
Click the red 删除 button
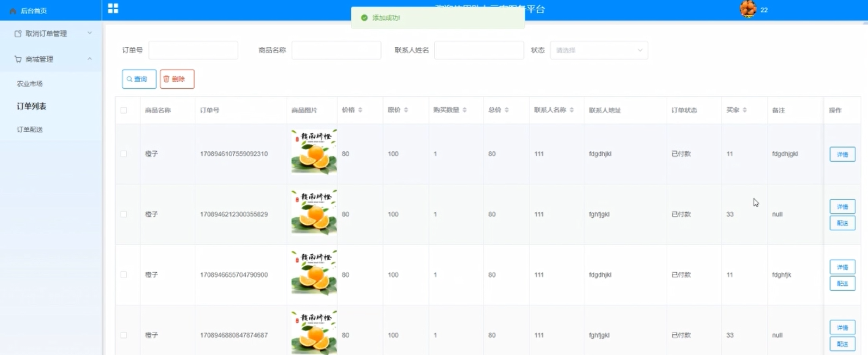pos(177,79)
